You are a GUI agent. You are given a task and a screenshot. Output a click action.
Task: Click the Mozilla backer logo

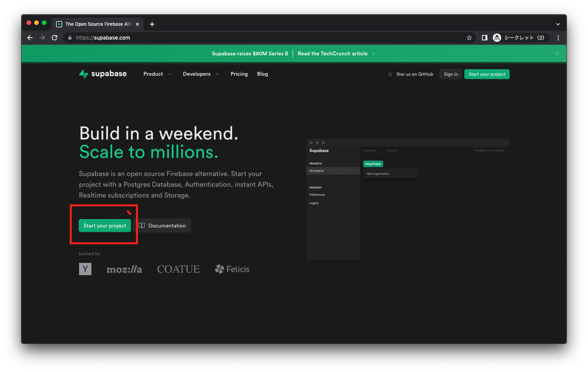click(x=124, y=269)
